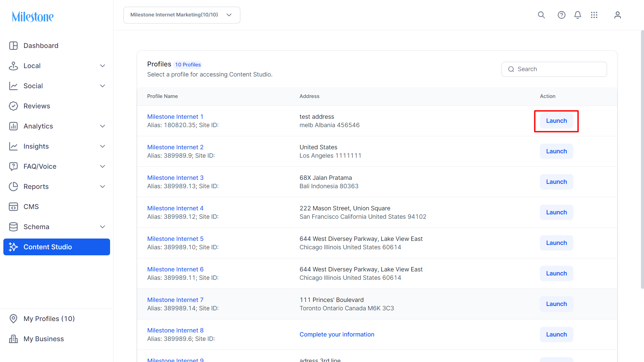Launch Content Studio for Milestone Internet 7
The height and width of the screenshot is (362, 644).
pos(556,304)
